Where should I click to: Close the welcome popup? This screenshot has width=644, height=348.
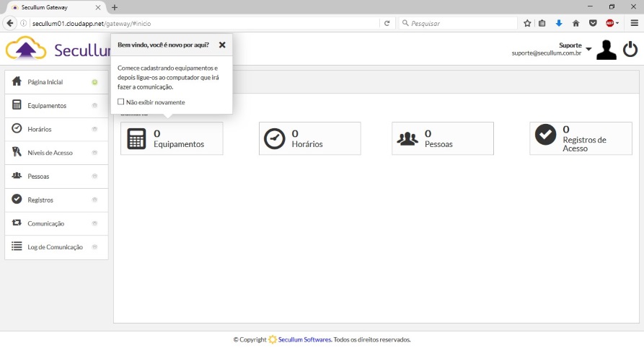[222, 45]
